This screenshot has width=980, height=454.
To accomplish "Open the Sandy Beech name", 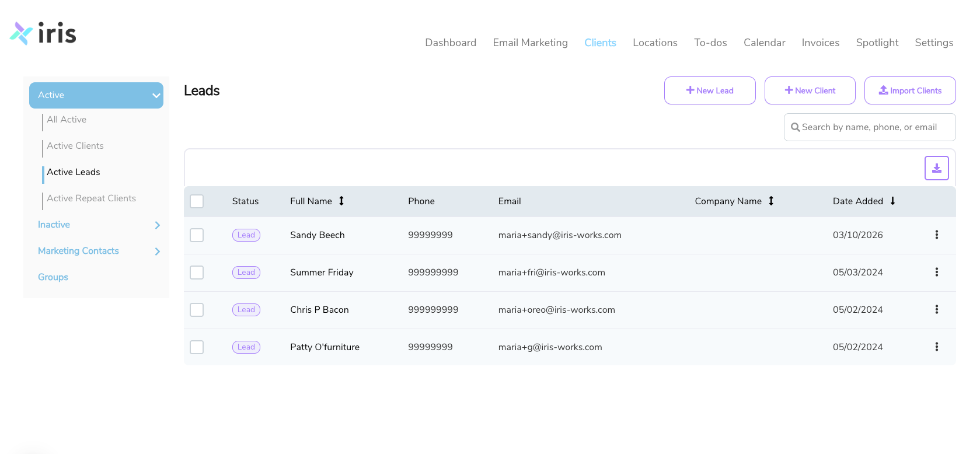I will tap(318, 235).
